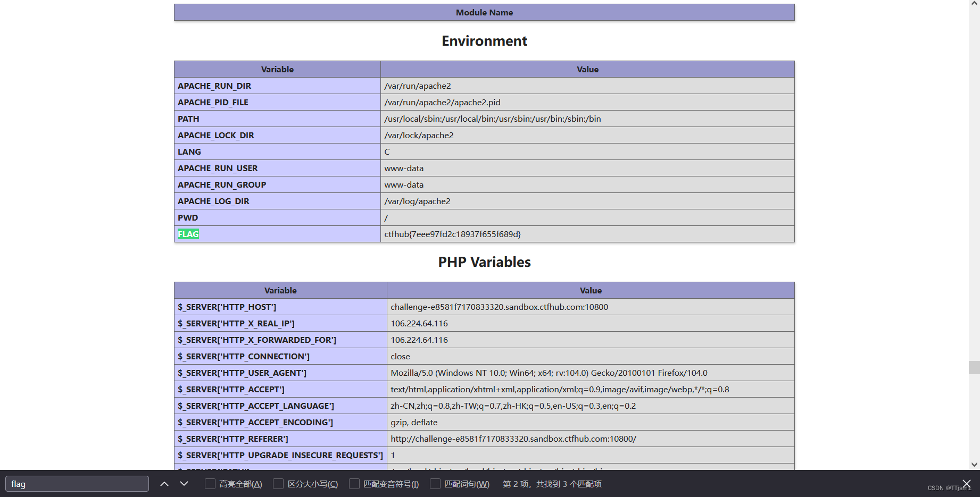Click the Environment heading

tap(484, 41)
